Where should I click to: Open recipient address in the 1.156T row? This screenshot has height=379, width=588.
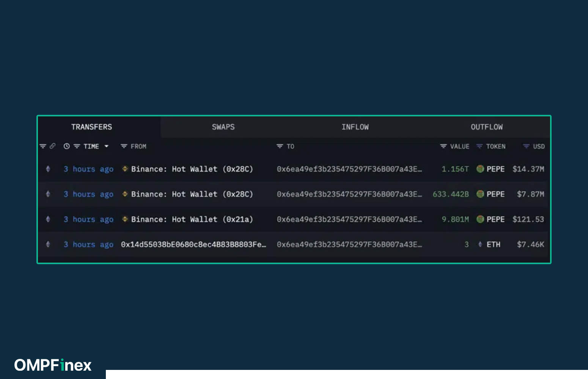coord(349,169)
